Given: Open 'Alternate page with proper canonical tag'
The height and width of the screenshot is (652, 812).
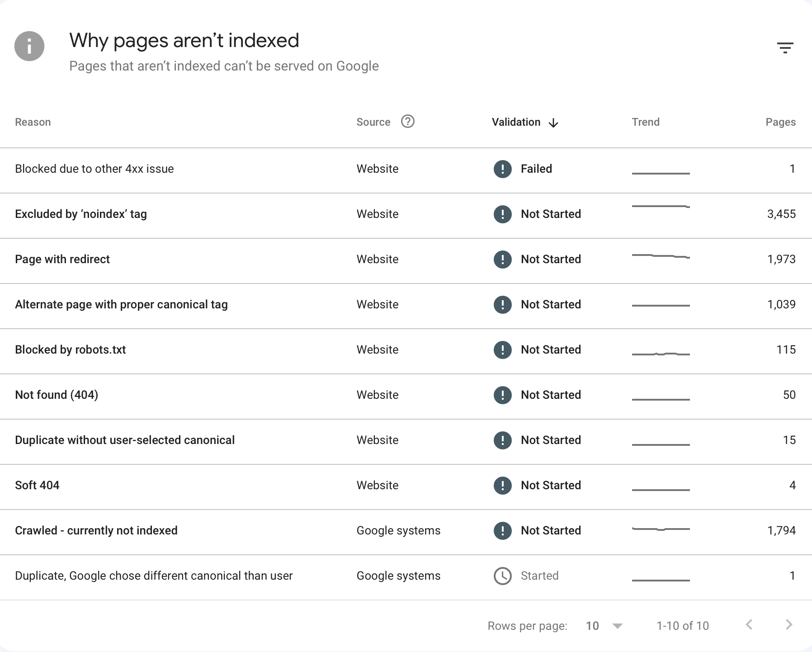Looking at the screenshot, I should click(x=121, y=304).
